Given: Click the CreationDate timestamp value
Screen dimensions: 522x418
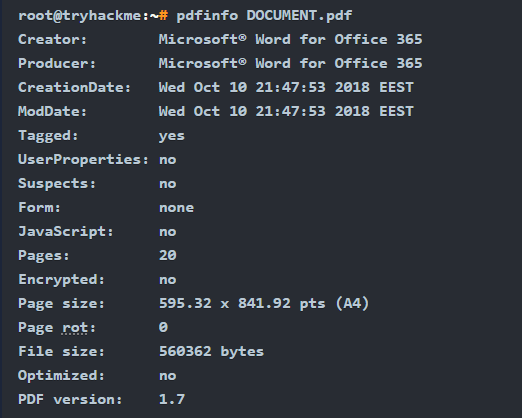Looking at the screenshot, I should 286,87.
